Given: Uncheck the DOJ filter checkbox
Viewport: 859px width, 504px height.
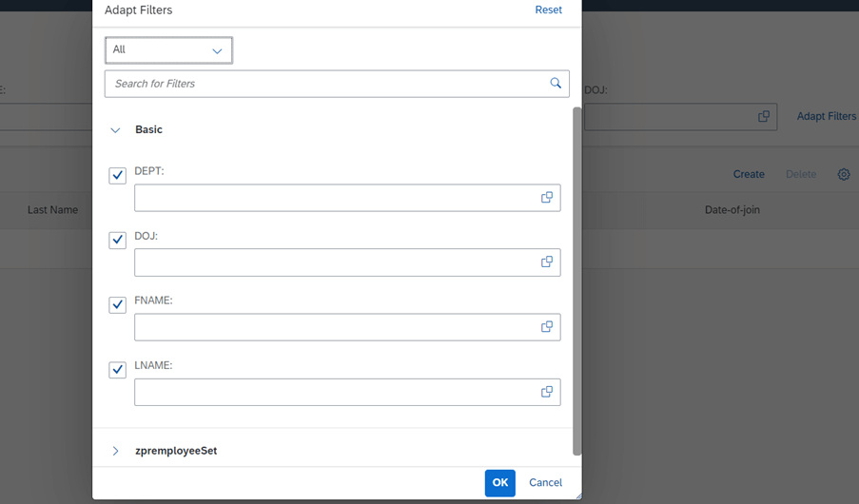Looking at the screenshot, I should coord(117,240).
